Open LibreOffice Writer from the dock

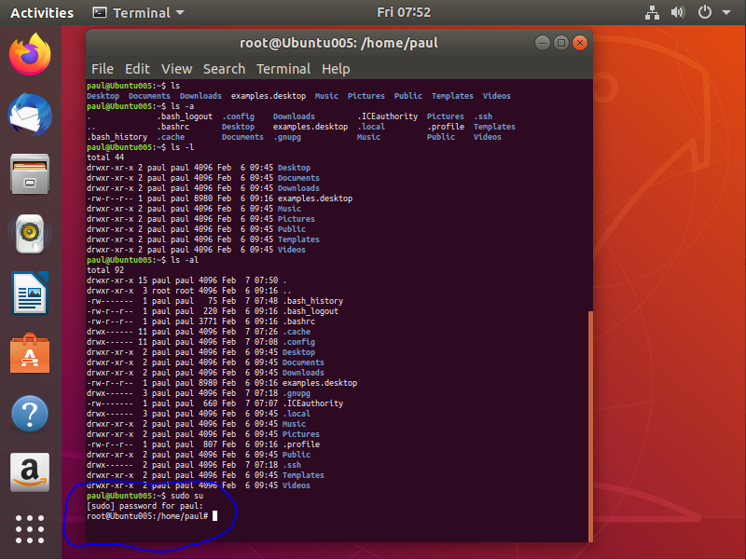tap(30, 294)
